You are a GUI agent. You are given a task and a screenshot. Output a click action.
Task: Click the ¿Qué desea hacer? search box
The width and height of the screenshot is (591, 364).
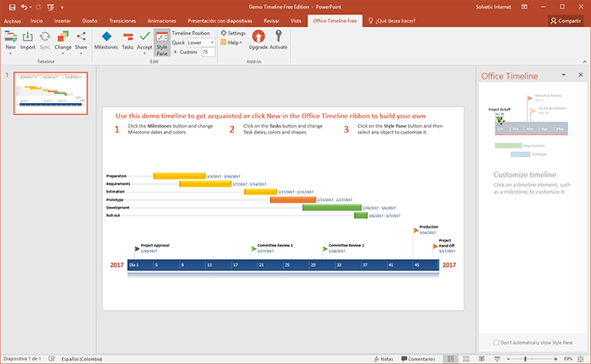tap(392, 21)
